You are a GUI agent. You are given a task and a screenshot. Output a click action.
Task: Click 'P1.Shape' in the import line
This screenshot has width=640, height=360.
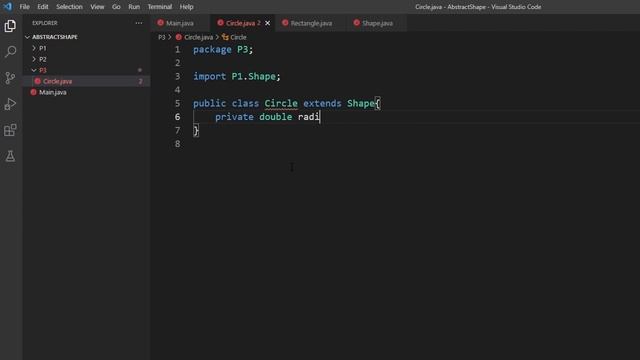(253, 76)
